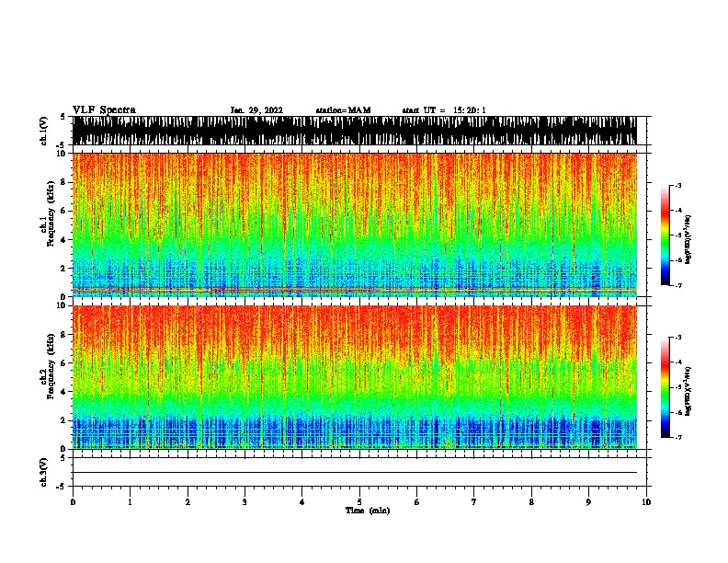Click time axis tick label "10"
Image resolution: width=728 pixels, height=563 pixels.
646,502
